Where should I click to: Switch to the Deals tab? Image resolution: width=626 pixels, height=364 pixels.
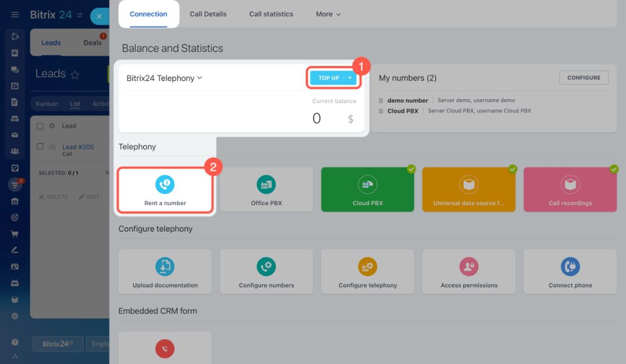[92, 43]
